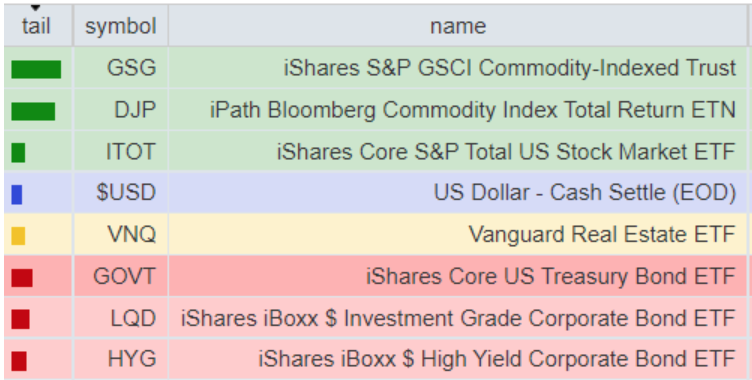The width and height of the screenshot is (752, 380).
Task: Click the red tail bar for HYG
Action: [x=19, y=361]
